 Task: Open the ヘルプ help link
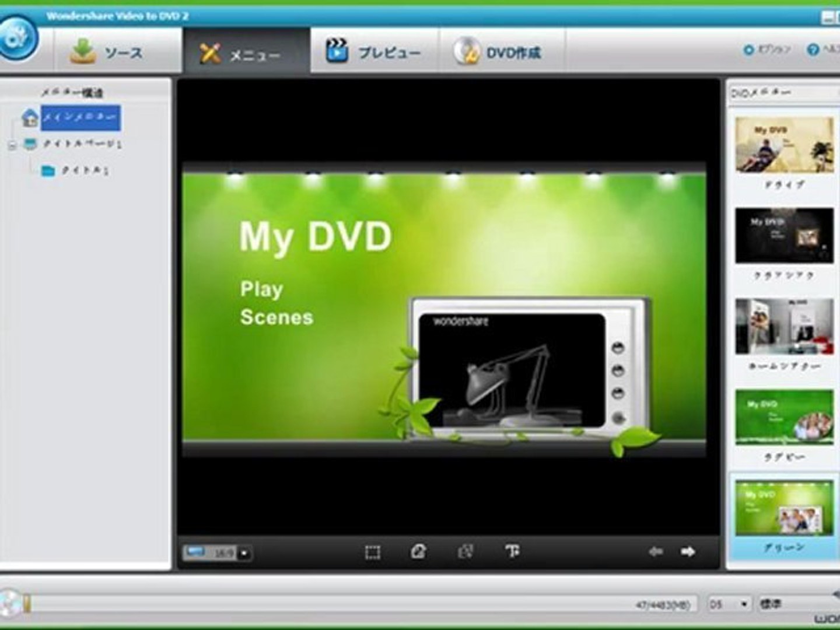click(x=823, y=50)
